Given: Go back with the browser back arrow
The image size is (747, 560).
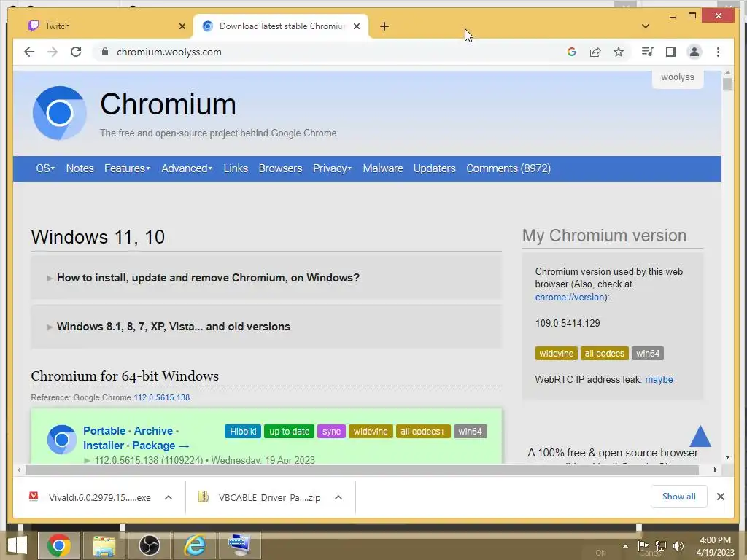Looking at the screenshot, I should (29, 52).
